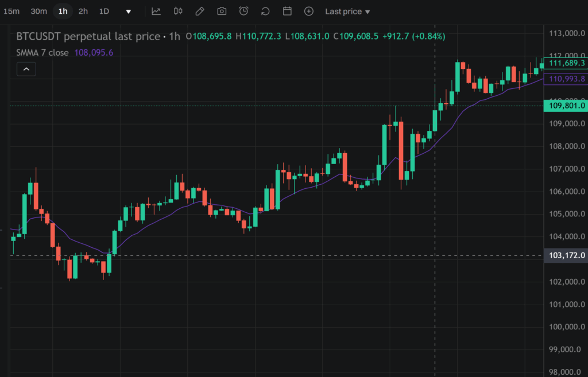Collapse the legend with the chevron button
The image size is (588, 377).
(26, 68)
